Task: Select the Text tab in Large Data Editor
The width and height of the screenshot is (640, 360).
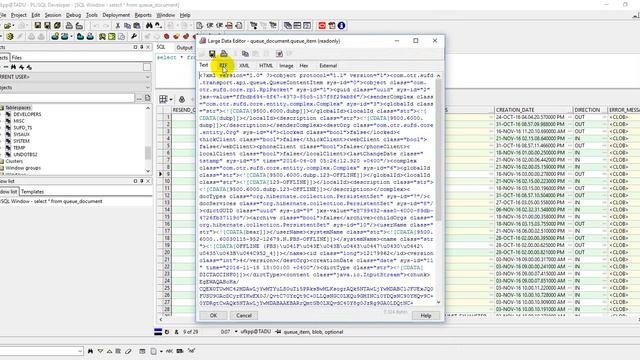Action: click(203, 65)
